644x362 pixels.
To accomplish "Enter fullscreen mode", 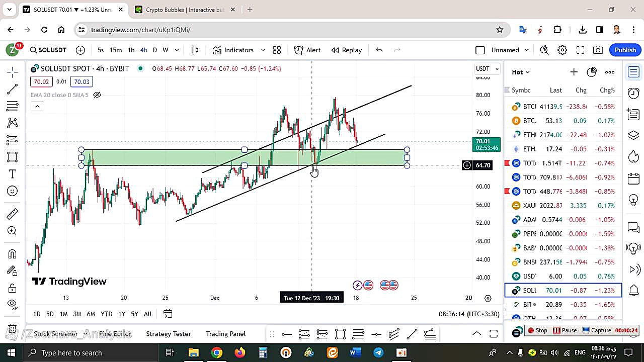I will [580, 50].
